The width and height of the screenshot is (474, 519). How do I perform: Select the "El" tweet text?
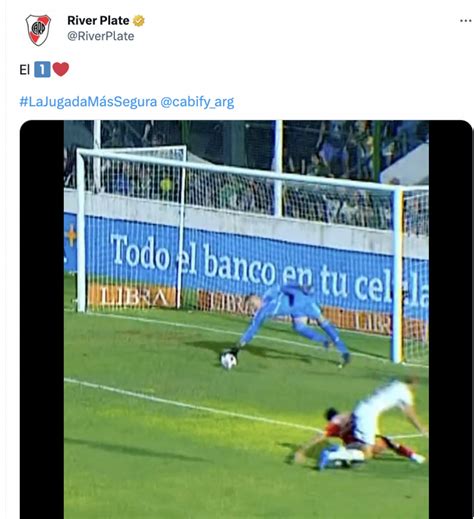click(x=25, y=70)
